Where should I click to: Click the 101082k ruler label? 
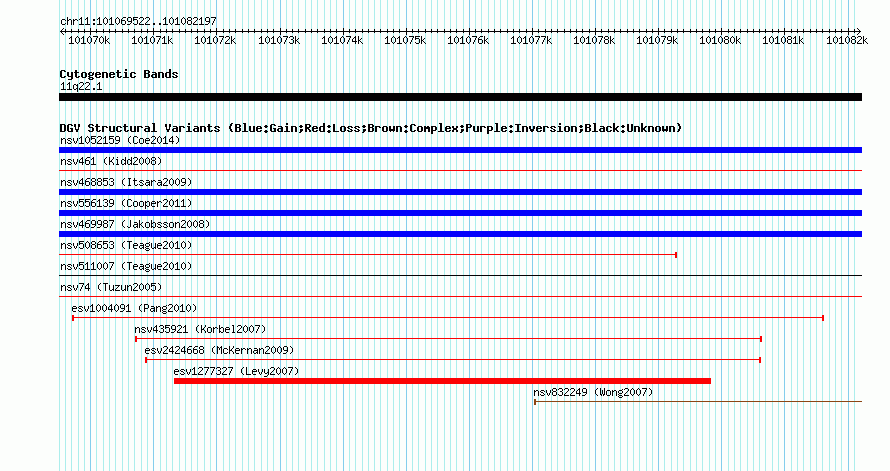[847, 40]
